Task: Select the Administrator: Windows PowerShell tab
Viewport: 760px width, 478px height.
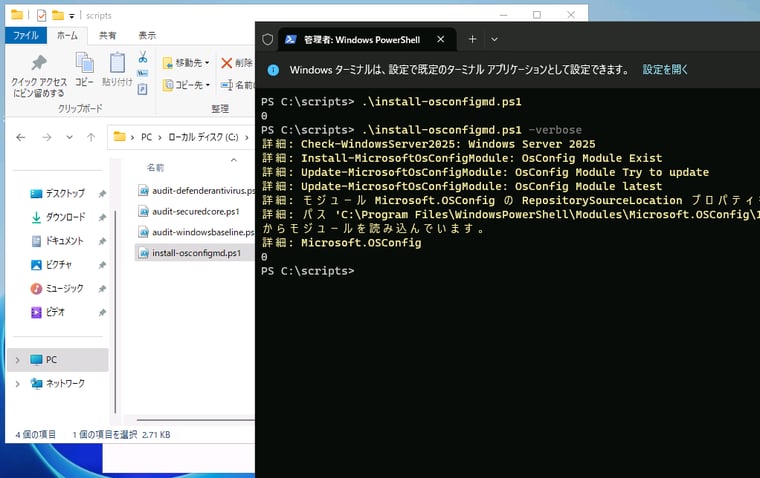Action: click(361, 40)
